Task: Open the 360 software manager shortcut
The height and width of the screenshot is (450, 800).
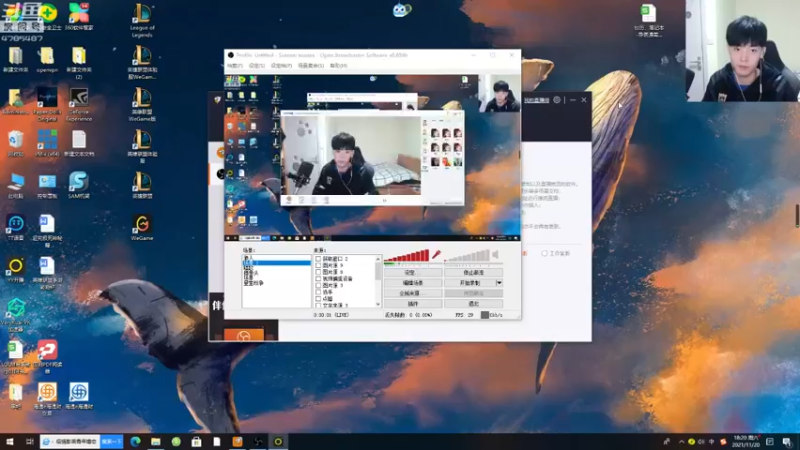Action: click(79, 16)
